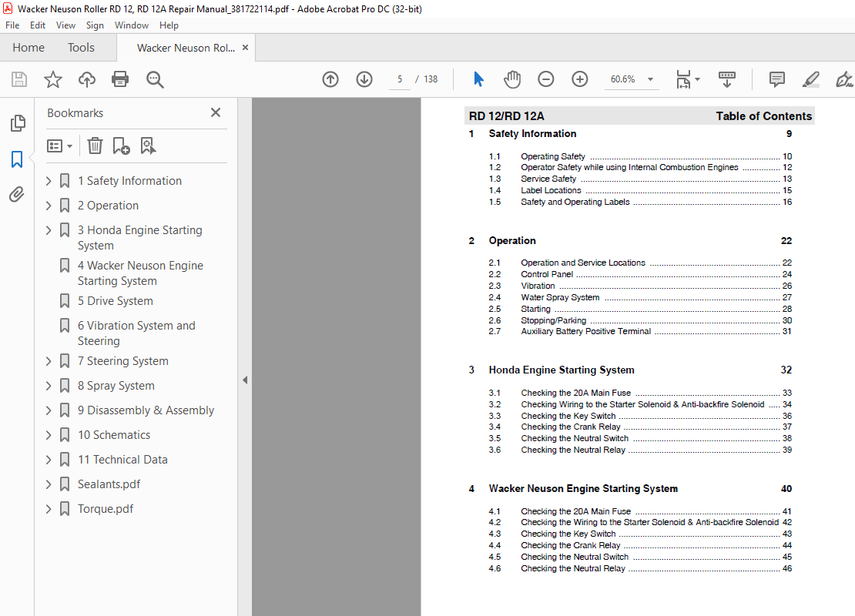Jump to 2.2 Control Panel entry

point(640,274)
